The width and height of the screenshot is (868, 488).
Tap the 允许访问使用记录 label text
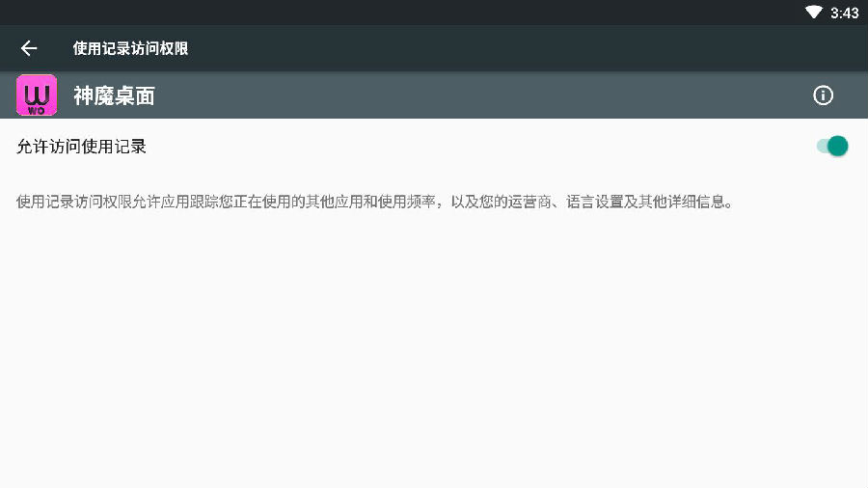point(81,147)
